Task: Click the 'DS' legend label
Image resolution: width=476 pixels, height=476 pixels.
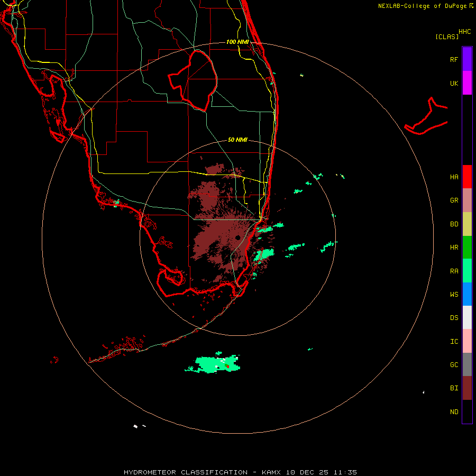Action: [454, 318]
